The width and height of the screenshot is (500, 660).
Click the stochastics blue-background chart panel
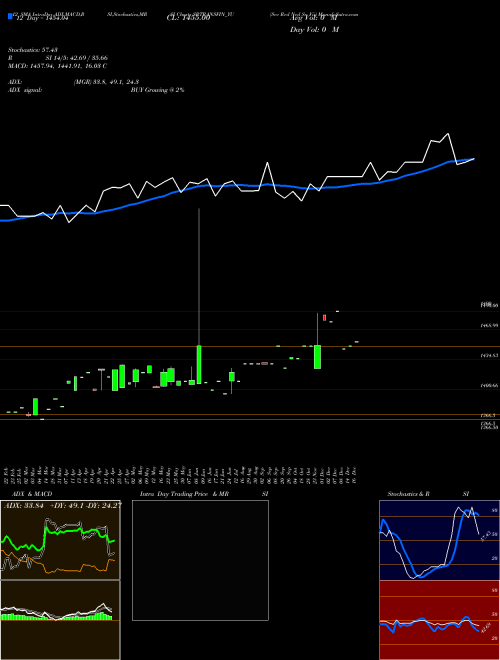coord(439,540)
